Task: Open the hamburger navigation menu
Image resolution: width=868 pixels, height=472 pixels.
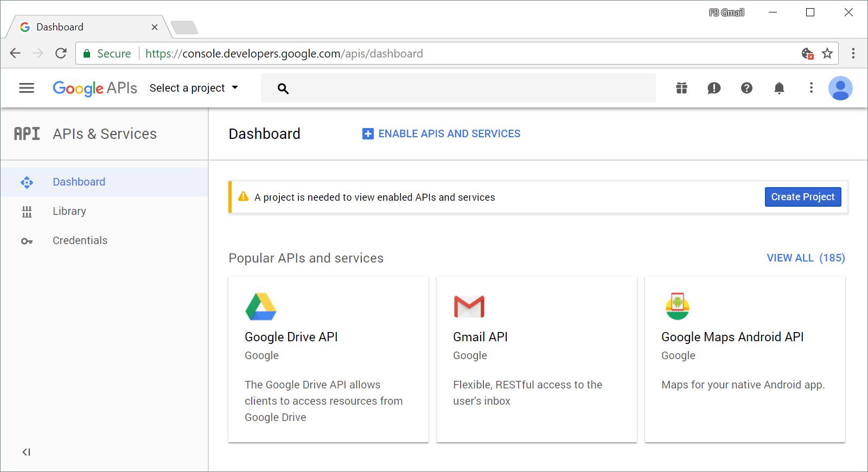Action: coord(27,88)
